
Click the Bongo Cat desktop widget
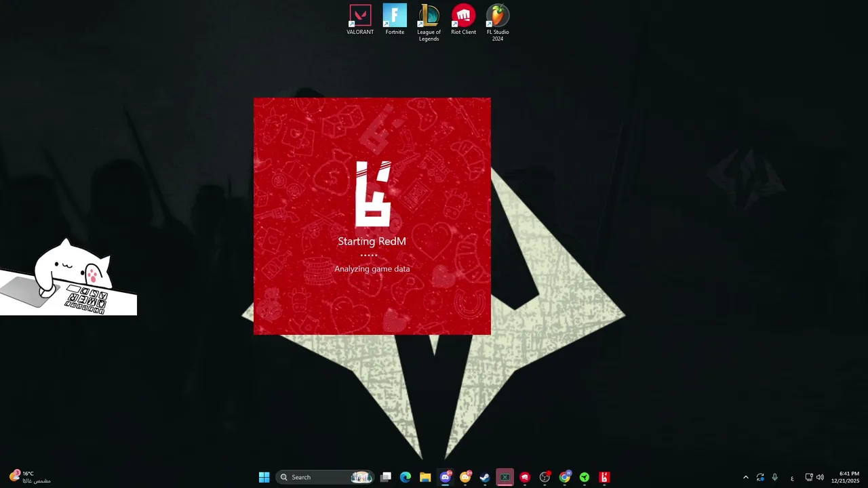(x=68, y=277)
